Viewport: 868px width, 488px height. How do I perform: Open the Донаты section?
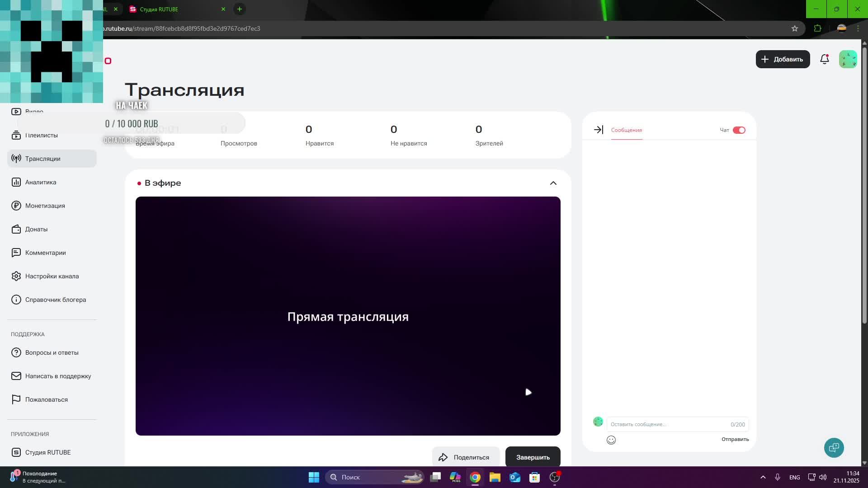[x=36, y=229]
